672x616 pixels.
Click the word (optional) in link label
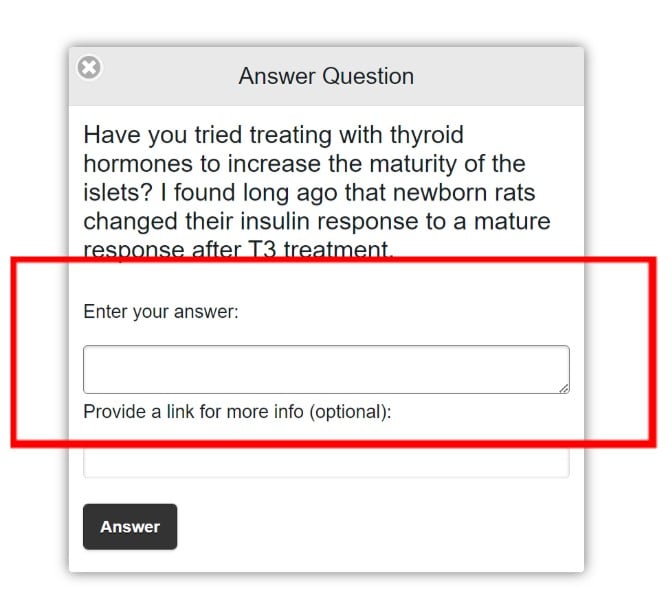350,412
